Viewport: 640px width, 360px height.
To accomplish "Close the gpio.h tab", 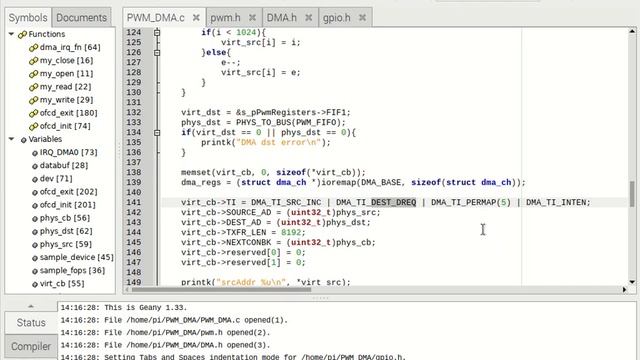I will pos(362,18).
